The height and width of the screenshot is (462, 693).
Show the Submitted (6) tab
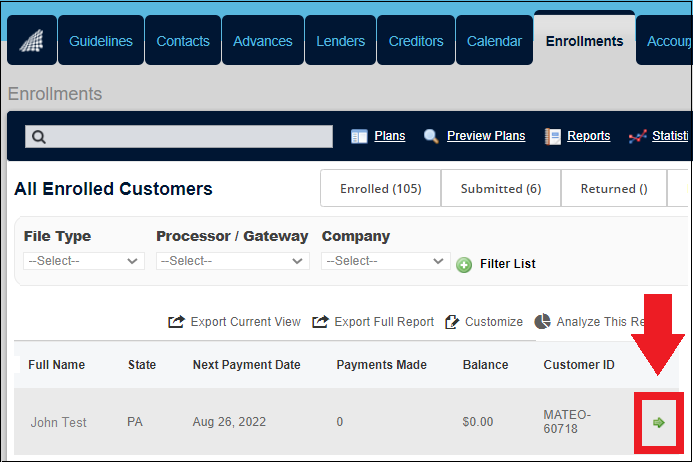(x=501, y=188)
